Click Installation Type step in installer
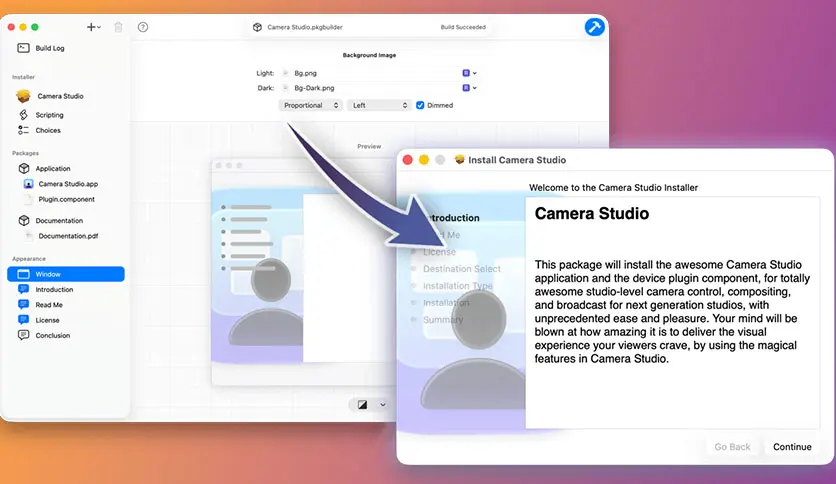Image resolution: width=836 pixels, height=484 pixels. click(457, 286)
